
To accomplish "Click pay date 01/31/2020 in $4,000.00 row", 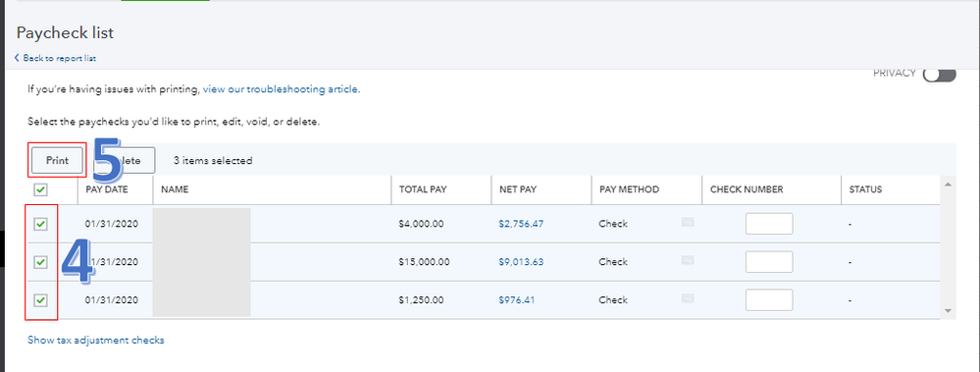I will pos(111,224).
